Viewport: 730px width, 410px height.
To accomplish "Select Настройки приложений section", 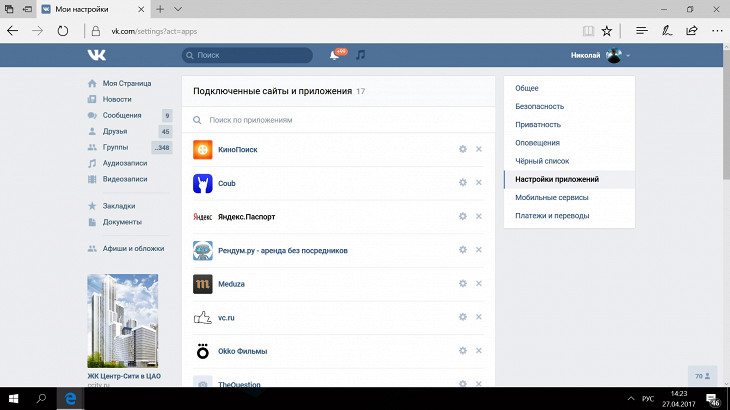I will point(569,179).
